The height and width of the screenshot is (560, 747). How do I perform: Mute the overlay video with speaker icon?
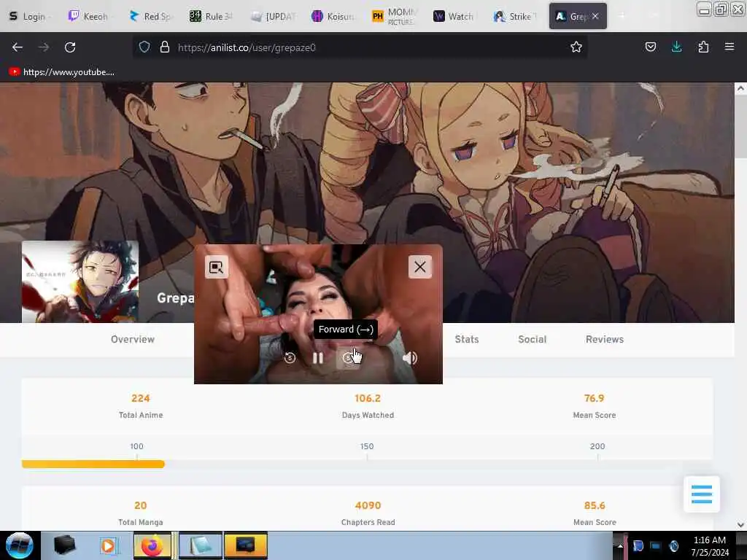click(410, 357)
